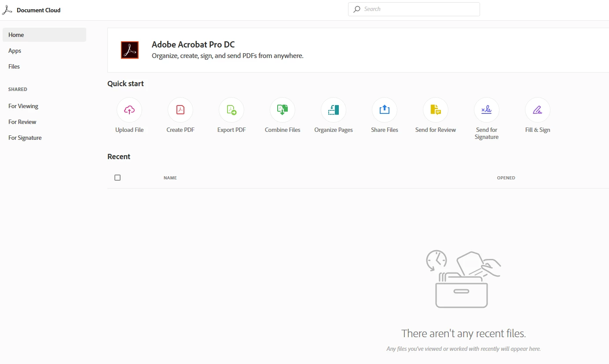The image size is (609, 364).
Task: Click the Export PDF label
Action: pos(231,130)
